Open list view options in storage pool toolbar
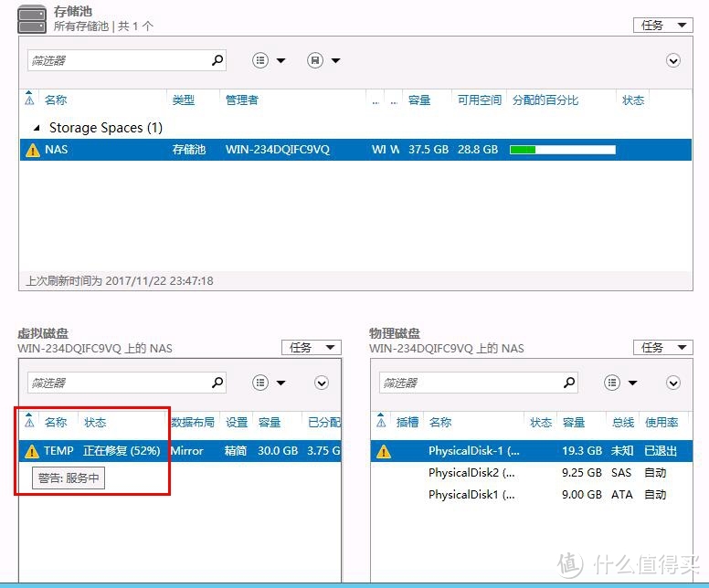709x588 pixels. point(269,60)
